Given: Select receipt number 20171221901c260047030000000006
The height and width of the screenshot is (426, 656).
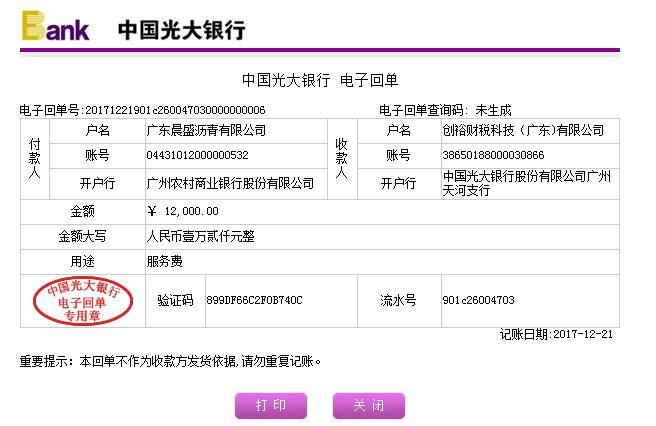Looking at the screenshot, I should tap(175, 110).
